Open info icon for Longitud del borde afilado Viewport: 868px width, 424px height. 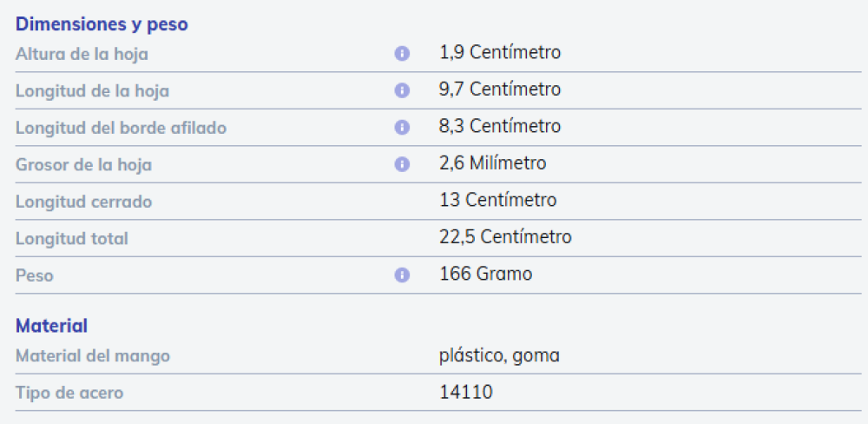tap(402, 128)
